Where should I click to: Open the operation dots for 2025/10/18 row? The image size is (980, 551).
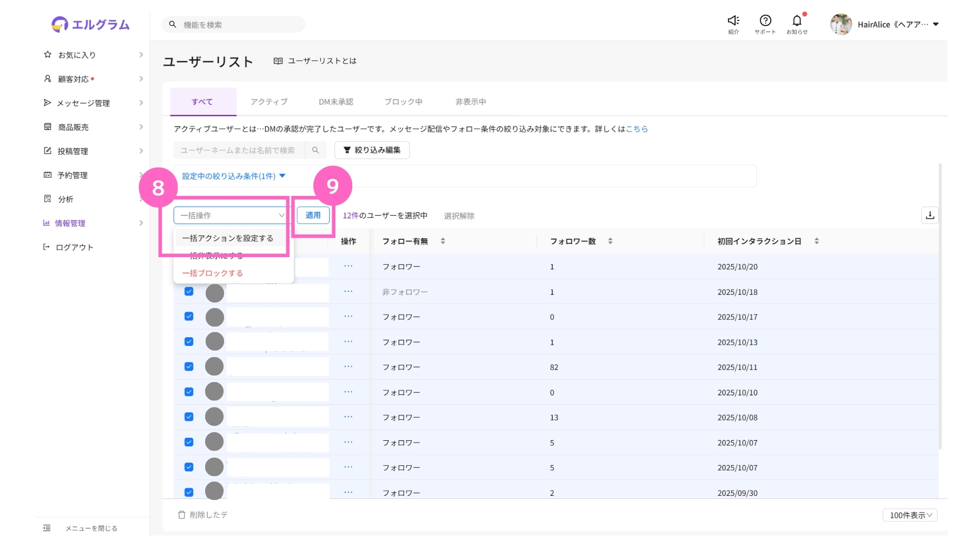tap(348, 291)
